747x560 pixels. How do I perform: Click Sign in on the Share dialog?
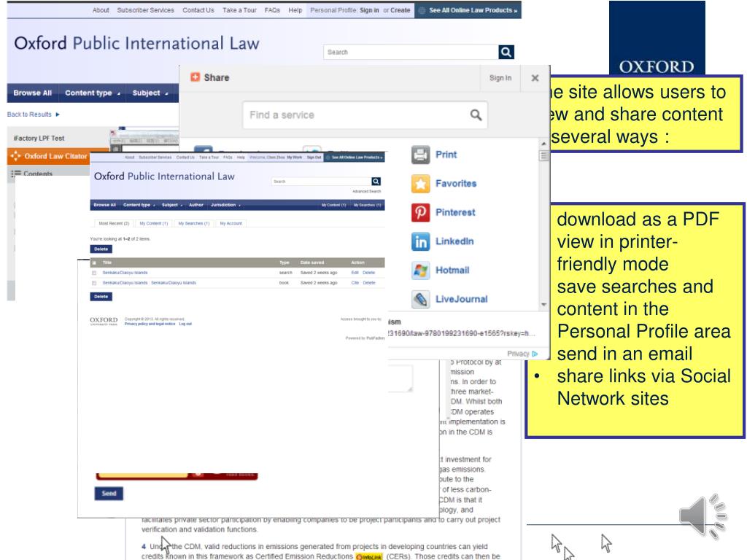coord(500,77)
